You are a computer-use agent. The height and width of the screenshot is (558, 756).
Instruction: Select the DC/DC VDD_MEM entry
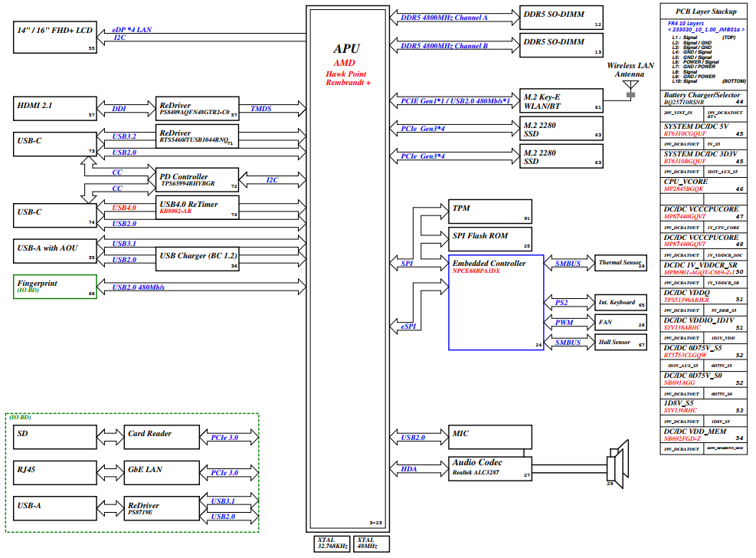[x=703, y=435]
